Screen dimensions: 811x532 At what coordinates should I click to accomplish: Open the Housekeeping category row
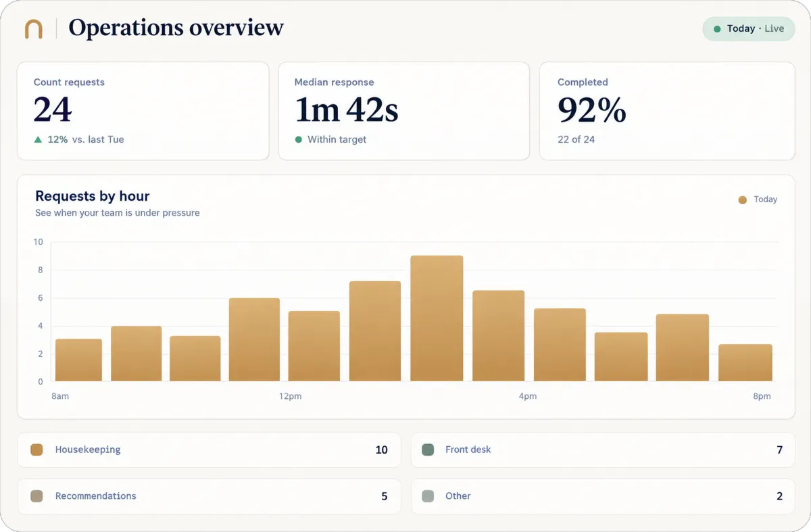pyautogui.click(x=209, y=450)
